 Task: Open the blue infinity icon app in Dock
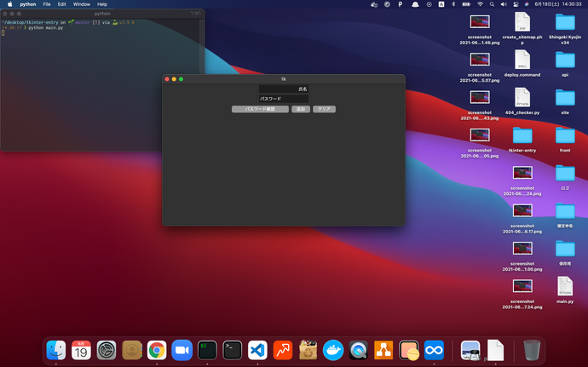coord(434,350)
